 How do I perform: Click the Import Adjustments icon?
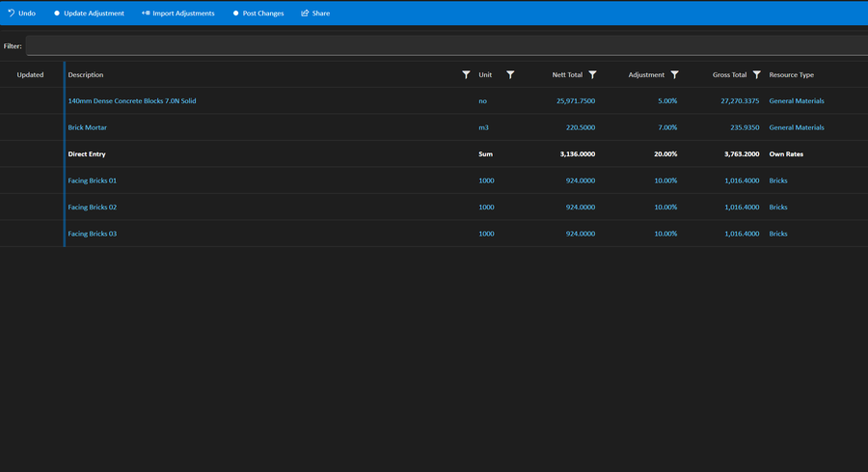click(x=146, y=13)
